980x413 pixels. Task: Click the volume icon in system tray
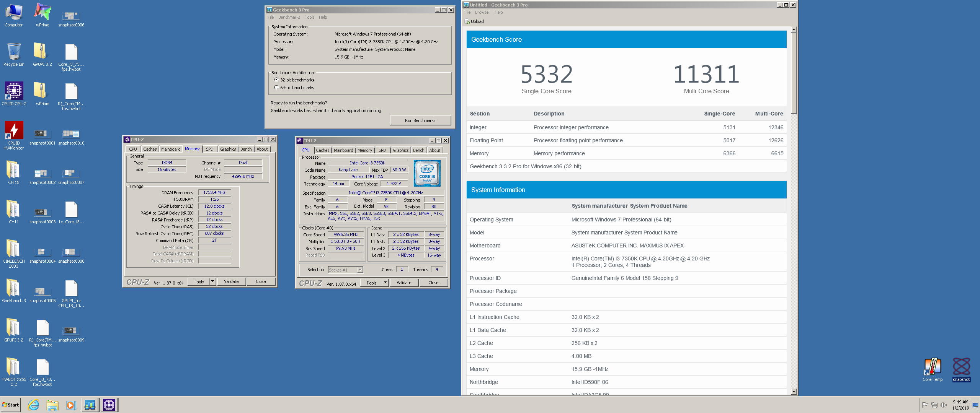click(x=943, y=405)
